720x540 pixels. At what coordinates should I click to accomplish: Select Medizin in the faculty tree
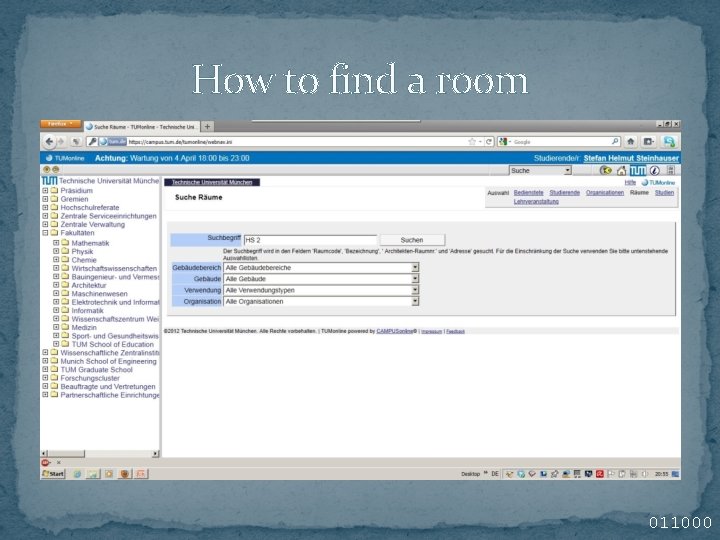(x=84, y=327)
